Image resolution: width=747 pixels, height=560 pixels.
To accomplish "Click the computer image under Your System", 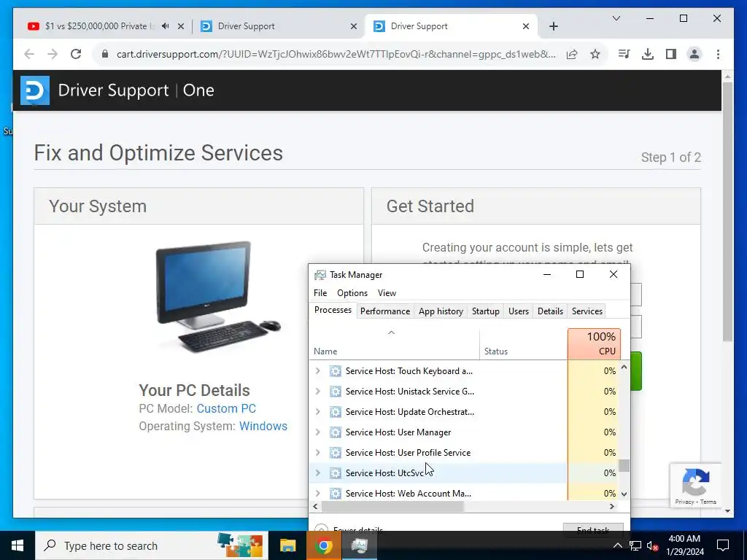I will click(x=217, y=296).
